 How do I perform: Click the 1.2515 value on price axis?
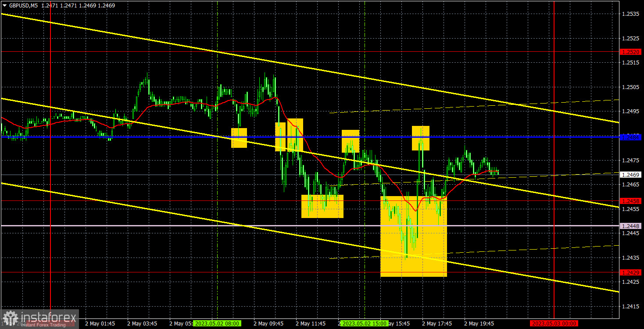[631, 63]
